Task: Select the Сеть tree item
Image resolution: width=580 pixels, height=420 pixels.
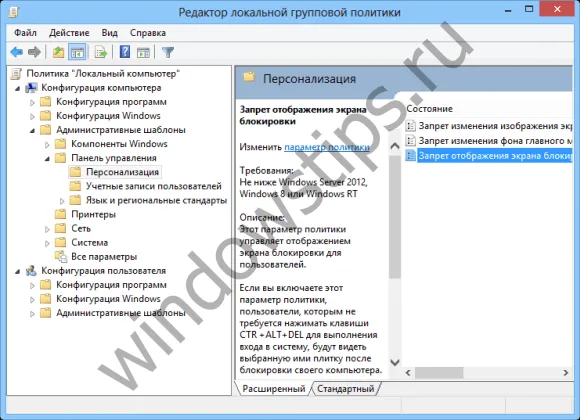Action: point(81,228)
